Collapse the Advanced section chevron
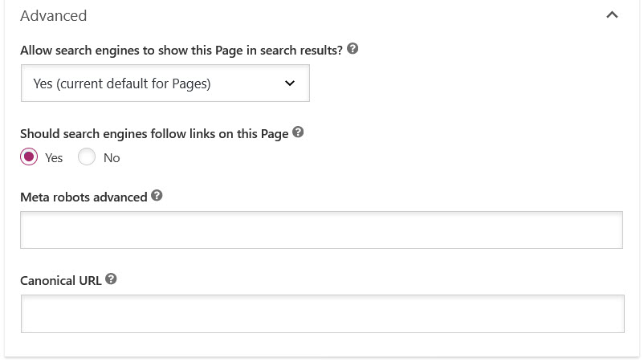The image size is (644, 362). [x=612, y=15]
